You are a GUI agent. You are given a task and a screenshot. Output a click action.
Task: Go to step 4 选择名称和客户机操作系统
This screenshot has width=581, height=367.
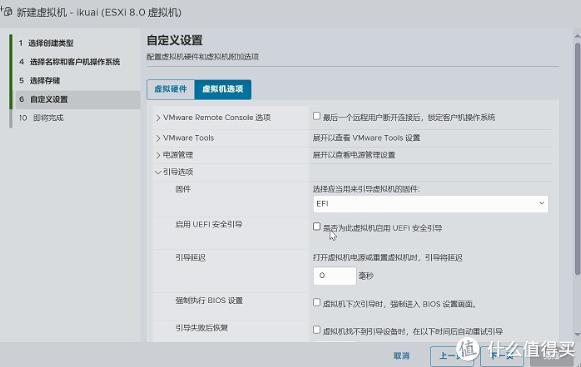click(x=70, y=62)
